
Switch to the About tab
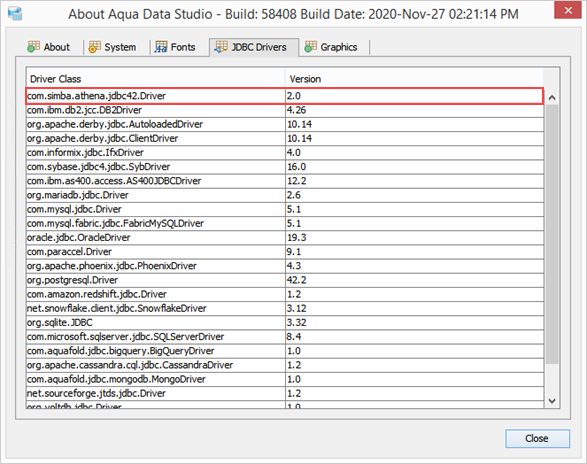tap(49, 47)
